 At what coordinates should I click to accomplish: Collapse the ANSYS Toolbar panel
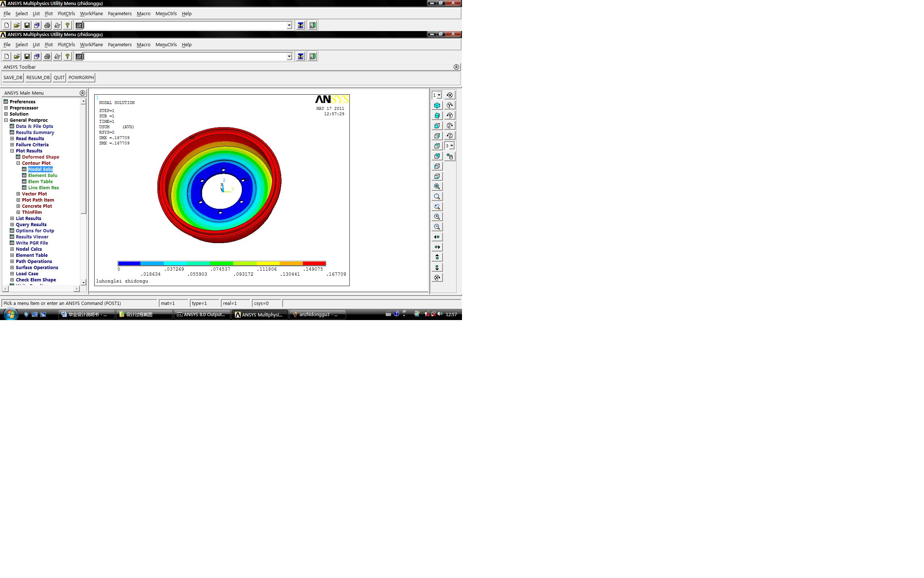tap(456, 67)
